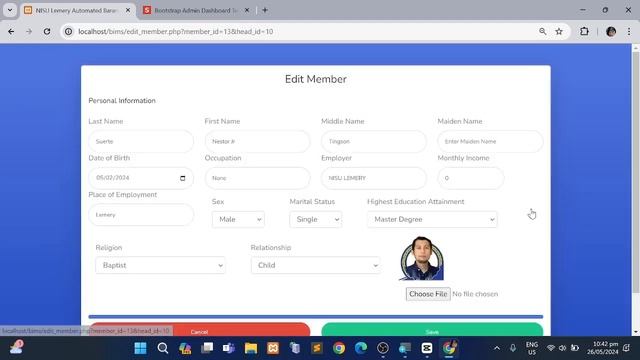Image resolution: width=640 pixels, height=360 pixels.
Task: Edit the Middle Name field
Action: point(373,141)
